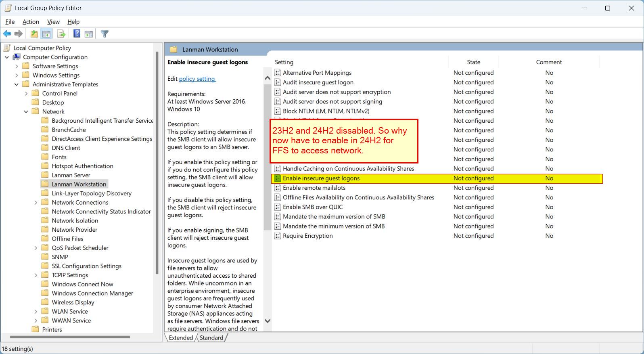Expand the Windows Settings node
This screenshot has width=644, height=354.
point(17,75)
